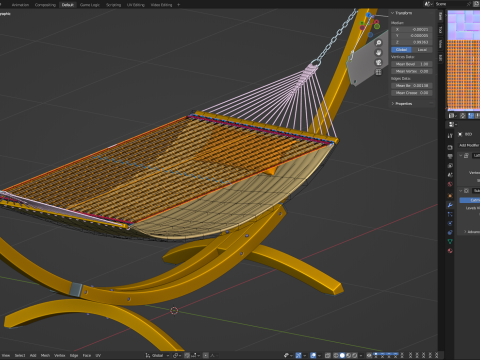Switch perspective/orthographic with the grid icon
The width and height of the screenshot is (480, 360).
coord(378,72)
